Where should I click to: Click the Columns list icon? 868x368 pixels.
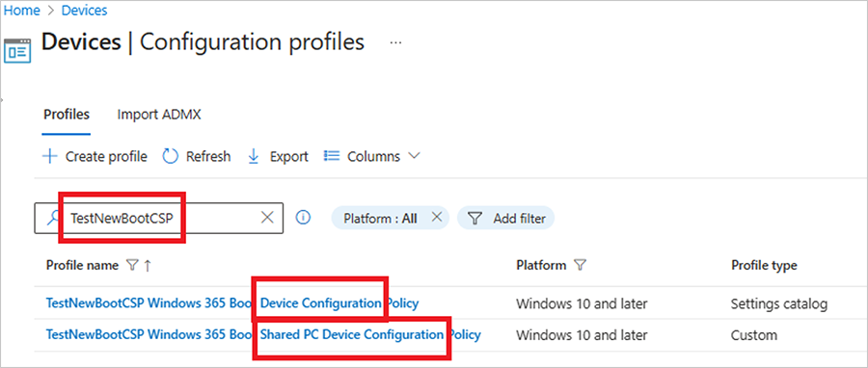point(331,156)
